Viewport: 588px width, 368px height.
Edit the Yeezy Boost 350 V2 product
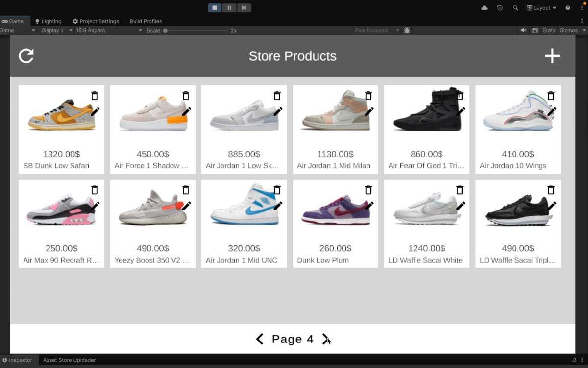point(186,206)
